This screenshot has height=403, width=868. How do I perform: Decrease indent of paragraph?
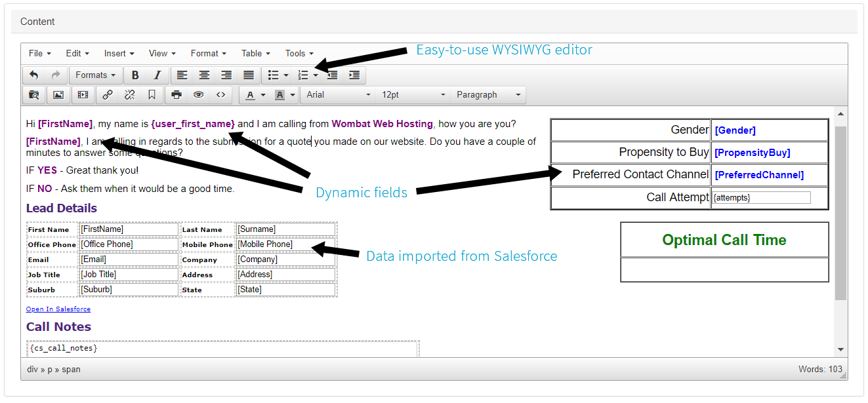pos(333,75)
